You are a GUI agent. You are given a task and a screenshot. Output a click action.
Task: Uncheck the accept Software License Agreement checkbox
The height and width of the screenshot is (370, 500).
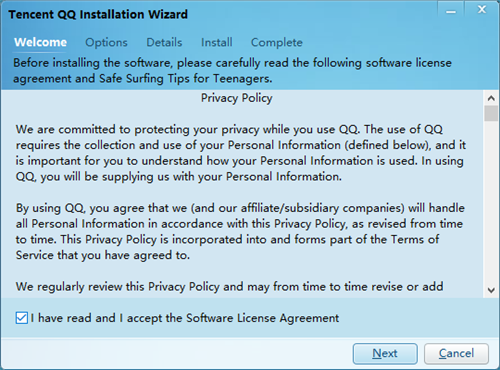(x=22, y=318)
